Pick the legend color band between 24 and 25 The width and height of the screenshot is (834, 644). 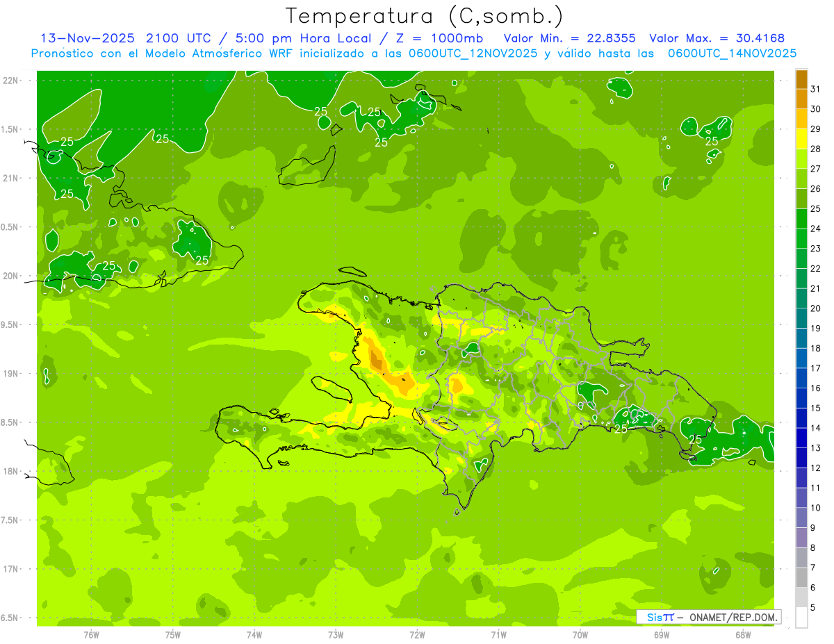[801, 219]
